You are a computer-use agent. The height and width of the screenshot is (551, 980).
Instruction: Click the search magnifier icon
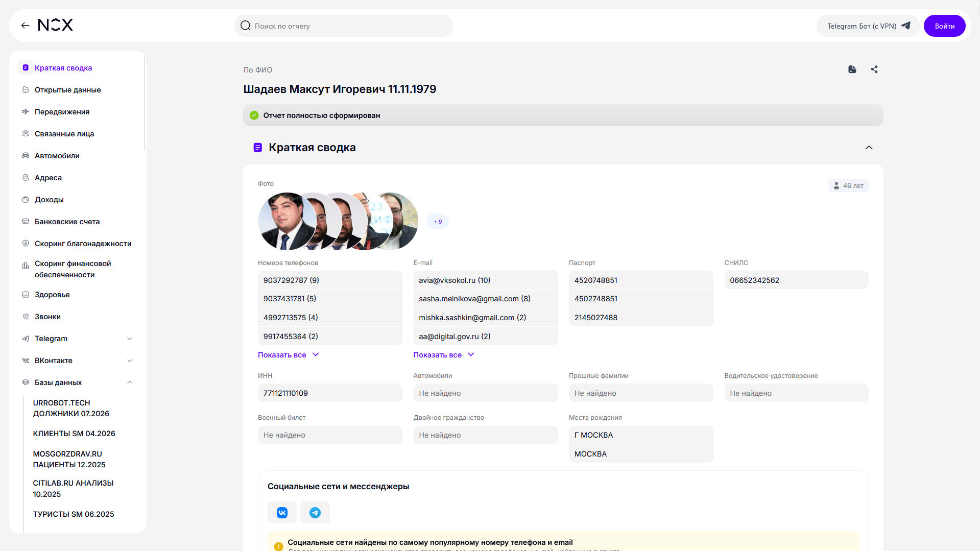pos(246,26)
